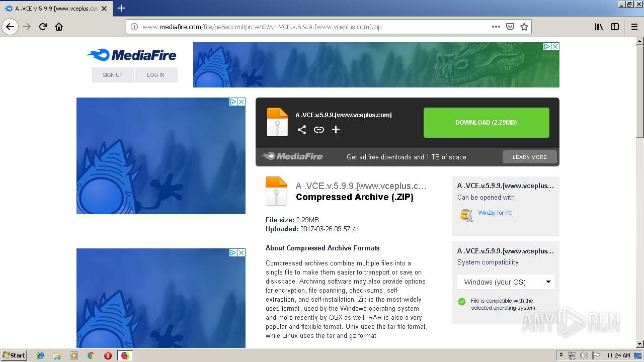This screenshot has height=362, width=644.
Task: Reload the current page
Action: pos(43,27)
